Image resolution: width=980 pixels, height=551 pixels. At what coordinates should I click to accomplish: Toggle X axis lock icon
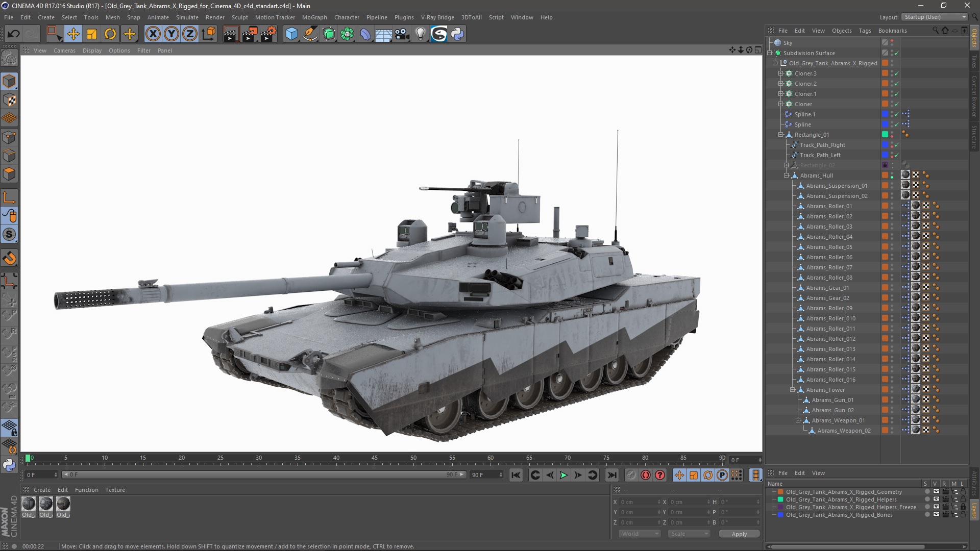(153, 34)
